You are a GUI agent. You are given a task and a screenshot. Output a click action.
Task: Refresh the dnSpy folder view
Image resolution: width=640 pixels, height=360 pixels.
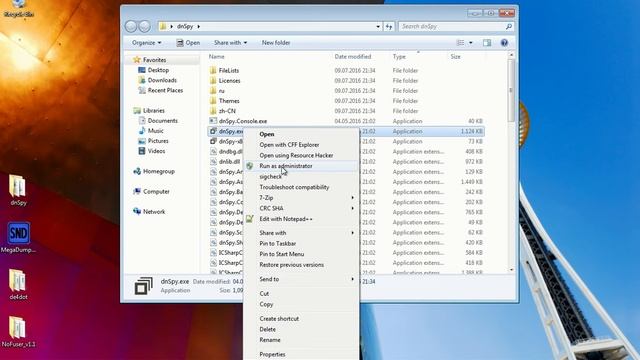pos(389,27)
